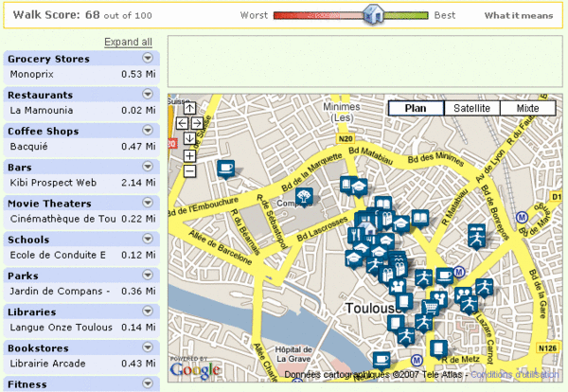The image size is (568, 392).
Task: Open Conditions d'utilisation link
Action: 514,374
